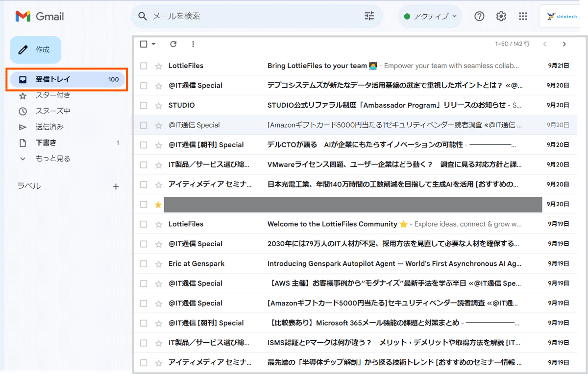Check the 'デルCTOが語る' email checkbox
The height and width of the screenshot is (374, 588).
click(x=144, y=145)
